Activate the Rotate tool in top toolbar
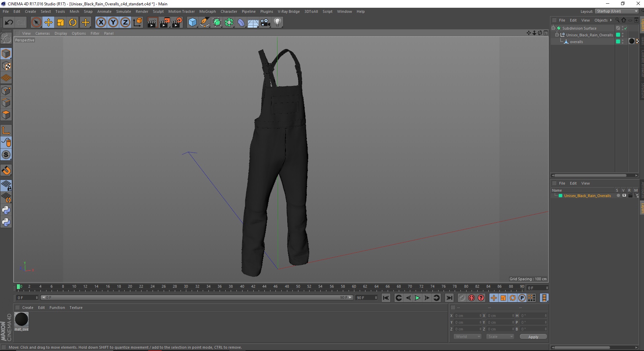 [73, 23]
